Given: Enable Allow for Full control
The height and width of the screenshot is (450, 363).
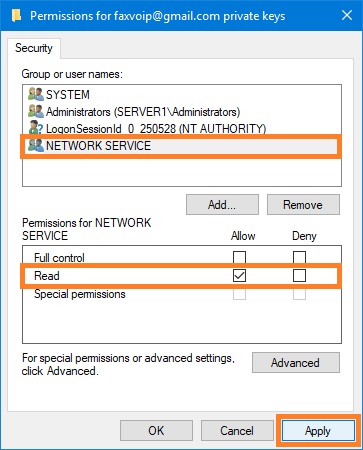Looking at the screenshot, I should (x=239, y=257).
